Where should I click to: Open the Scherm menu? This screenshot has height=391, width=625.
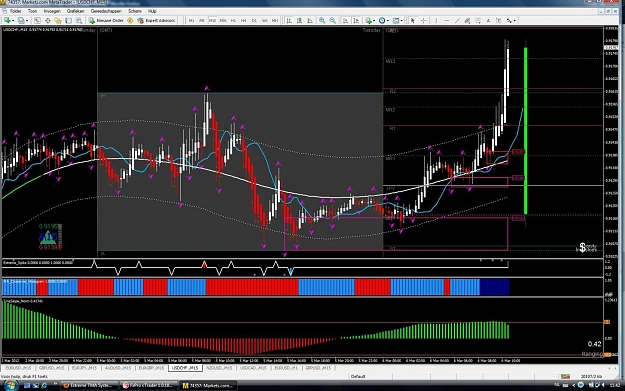[135, 11]
